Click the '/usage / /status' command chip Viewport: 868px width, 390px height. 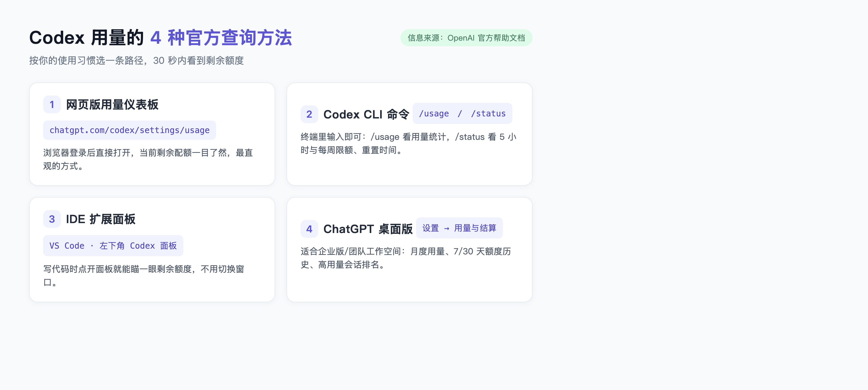[x=462, y=114]
